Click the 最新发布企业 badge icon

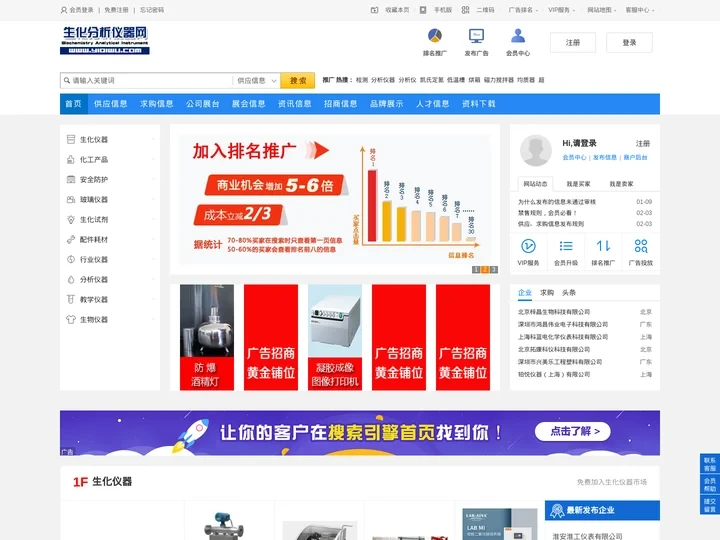click(x=557, y=510)
